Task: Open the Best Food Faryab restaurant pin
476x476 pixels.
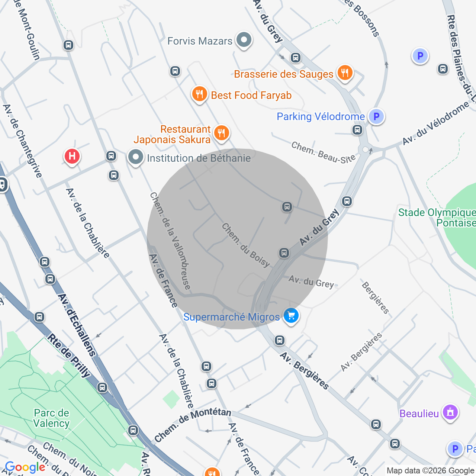Action: (199, 94)
